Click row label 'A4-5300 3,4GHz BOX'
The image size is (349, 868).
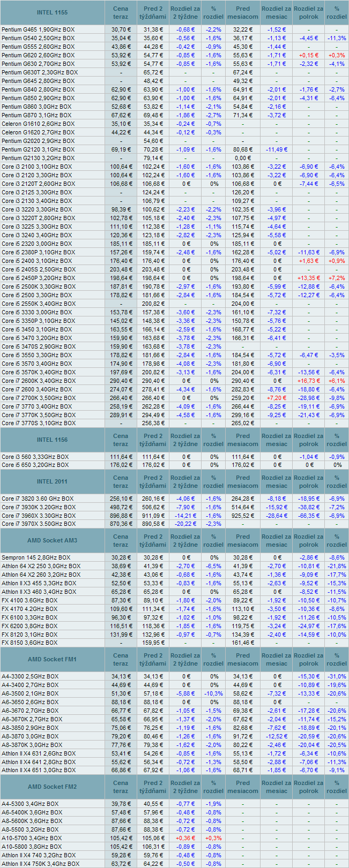point(30,804)
